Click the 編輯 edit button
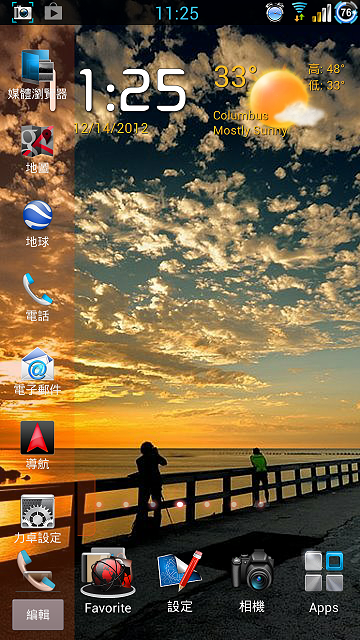The image size is (360, 640). [x=38, y=614]
